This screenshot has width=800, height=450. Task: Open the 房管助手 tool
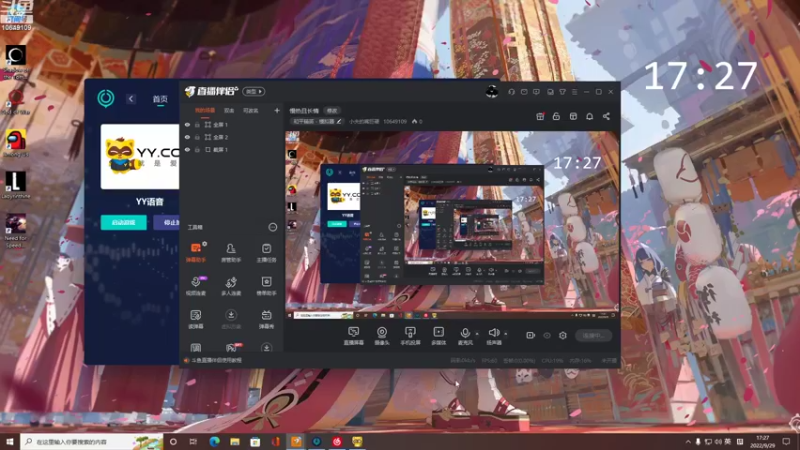click(x=231, y=253)
